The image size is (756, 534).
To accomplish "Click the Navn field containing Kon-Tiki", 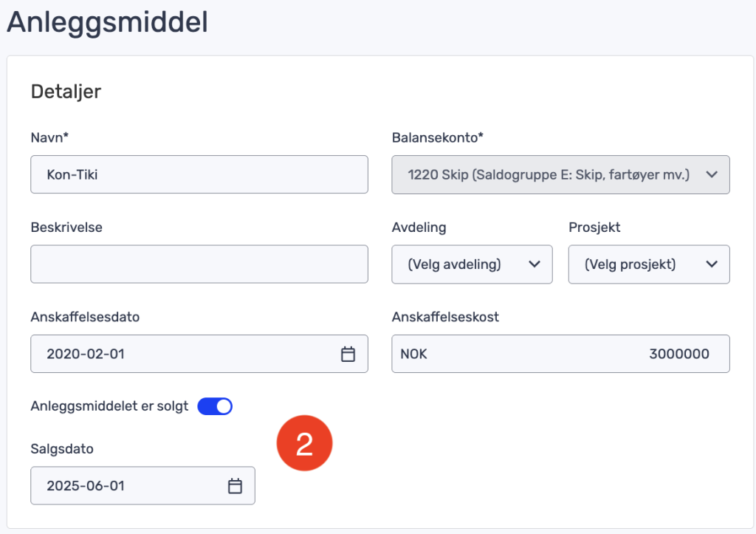I will click(199, 174).
